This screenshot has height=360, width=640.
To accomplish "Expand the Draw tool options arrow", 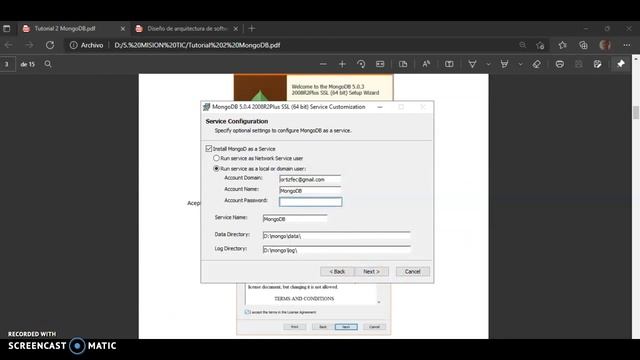I will pyautogui.click(x=488, y=64).
